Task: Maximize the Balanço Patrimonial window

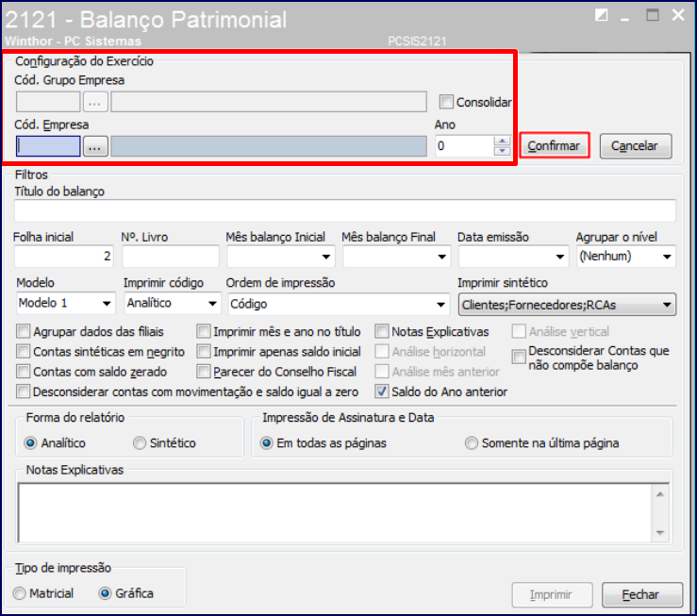Action: [x=652, y=15]
